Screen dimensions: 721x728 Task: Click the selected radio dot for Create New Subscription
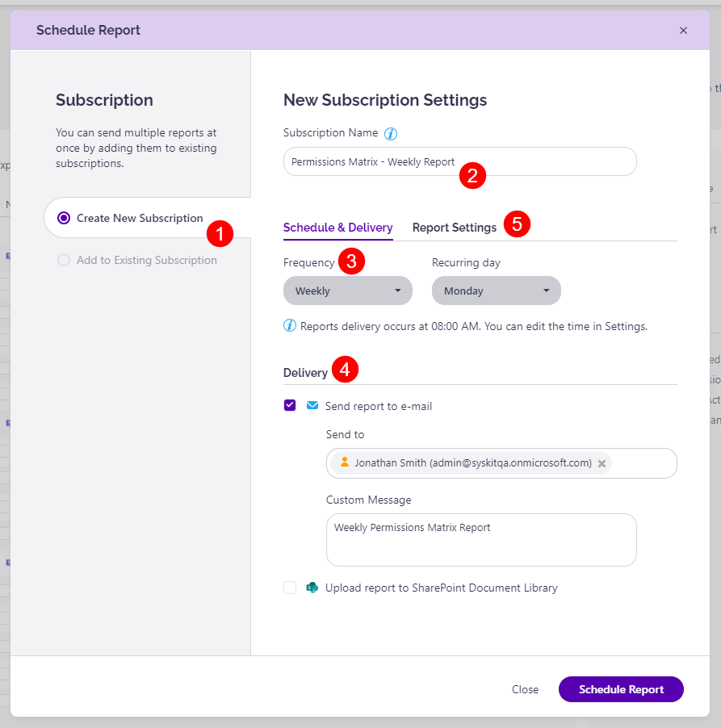click(x=64, y=218)
